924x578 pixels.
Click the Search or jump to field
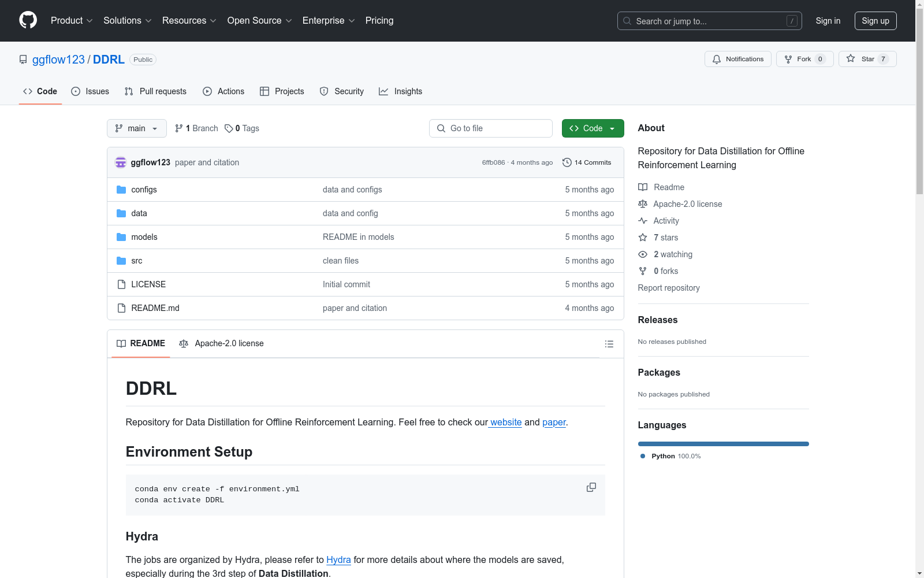point(710,21)
